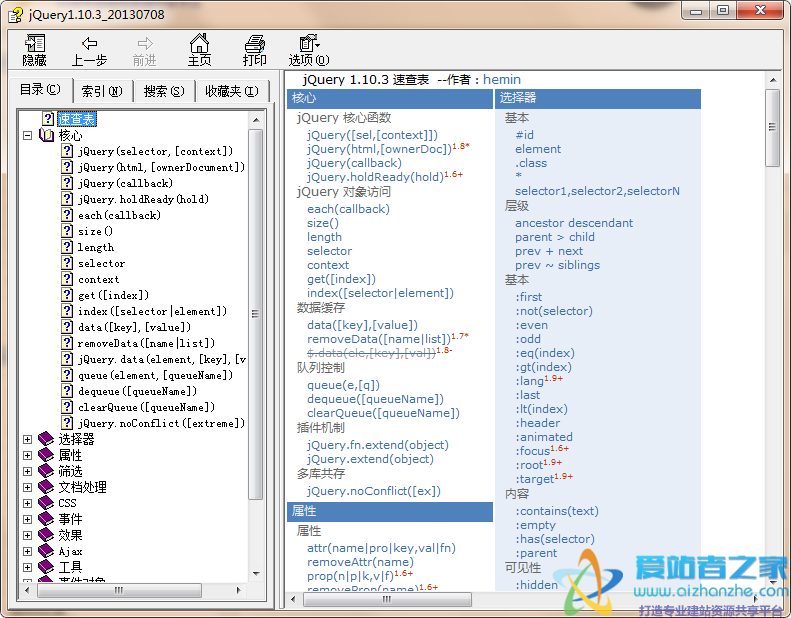The image size is (791, 618).
Task: Click the page icon of data([key],[value])
Action: point(67,326)
